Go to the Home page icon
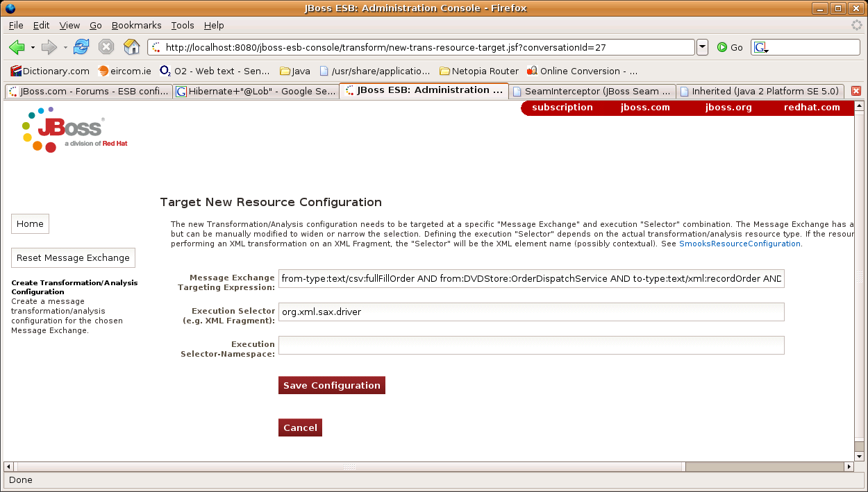 131,47
